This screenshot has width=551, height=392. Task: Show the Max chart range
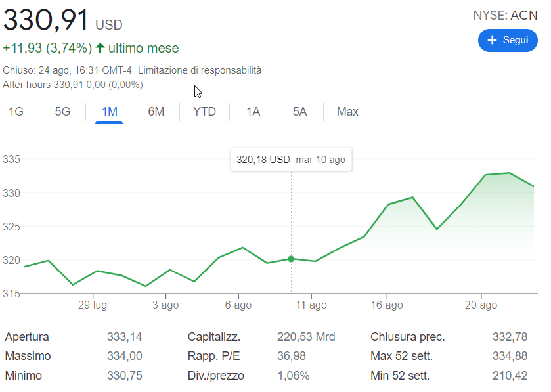click(x=347, y=112)
